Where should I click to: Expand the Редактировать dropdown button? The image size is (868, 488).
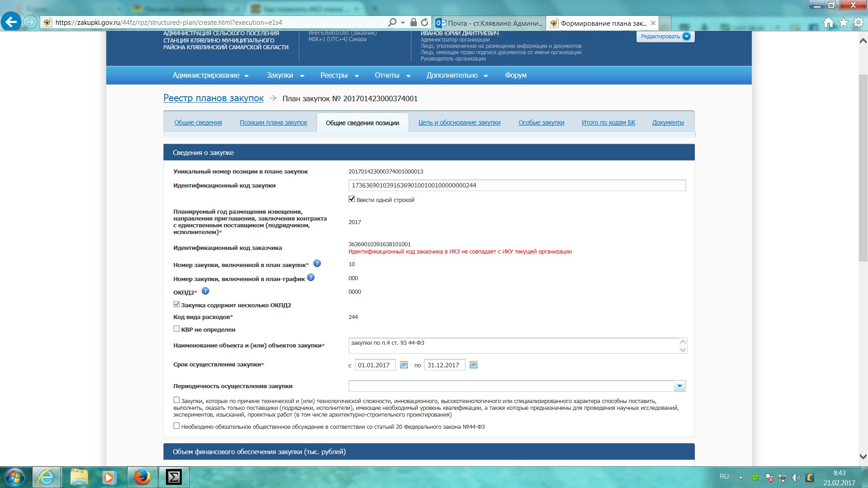click(686, 37)
